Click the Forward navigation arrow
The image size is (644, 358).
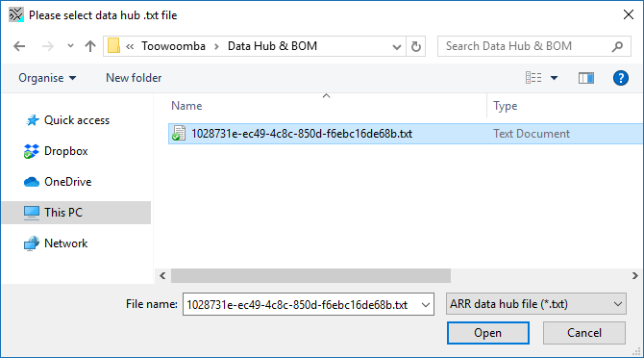(48, 46)
